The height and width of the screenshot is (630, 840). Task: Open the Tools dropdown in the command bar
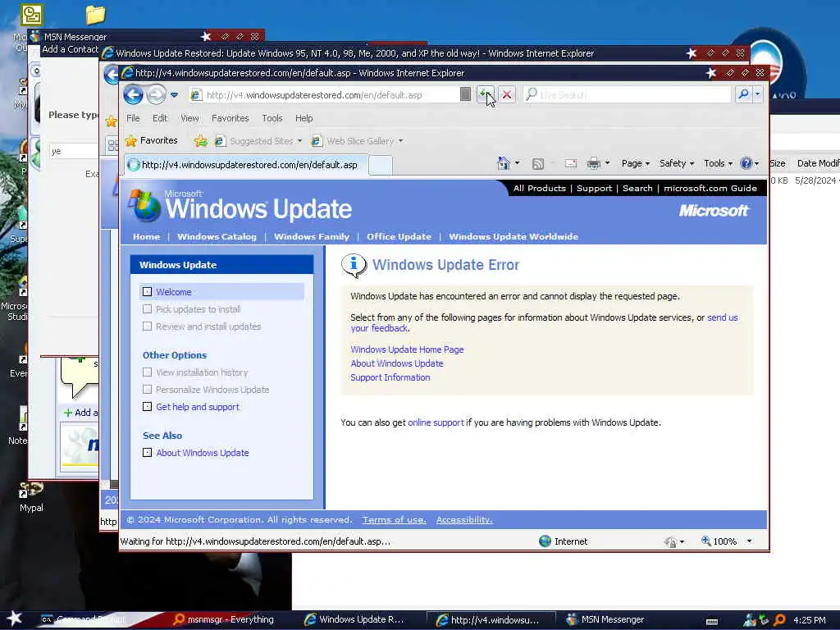(718, 163)
